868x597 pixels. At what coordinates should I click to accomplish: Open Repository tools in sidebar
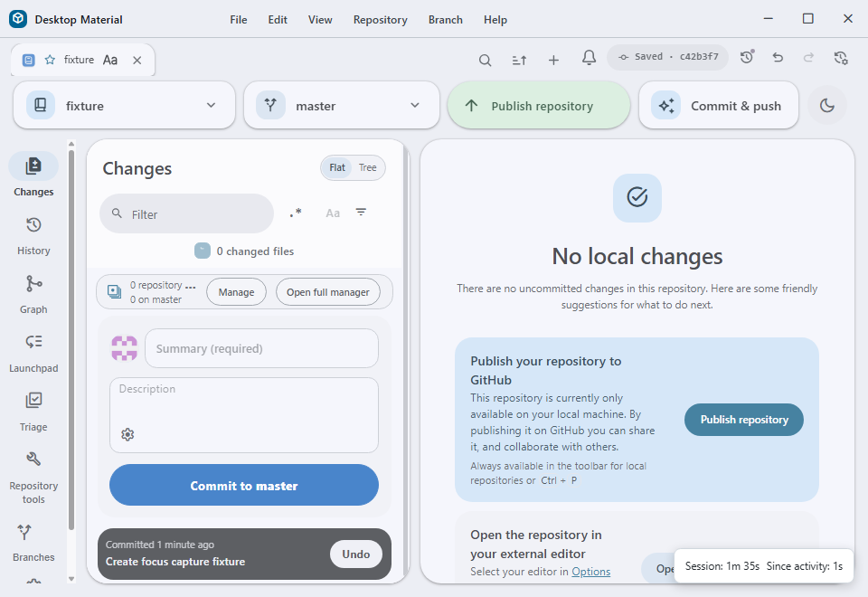tap(33, 478)
